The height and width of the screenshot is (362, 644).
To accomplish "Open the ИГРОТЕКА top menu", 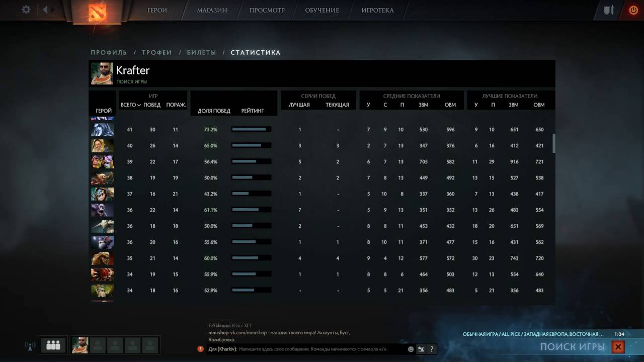I will pyautogui.click(x=378, y=10).
